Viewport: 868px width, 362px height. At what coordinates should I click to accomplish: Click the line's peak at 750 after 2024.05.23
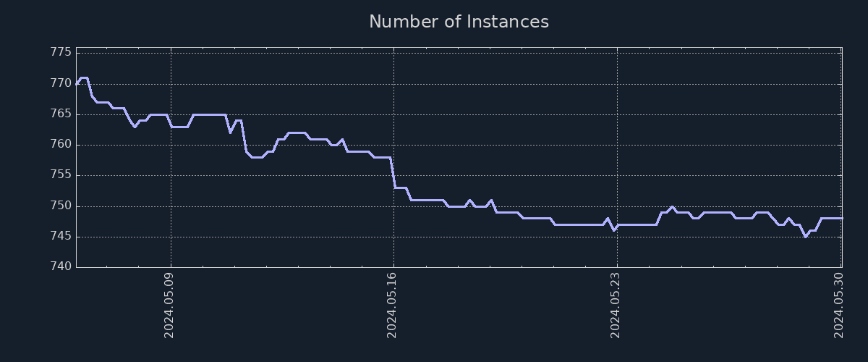pos(672,206)
